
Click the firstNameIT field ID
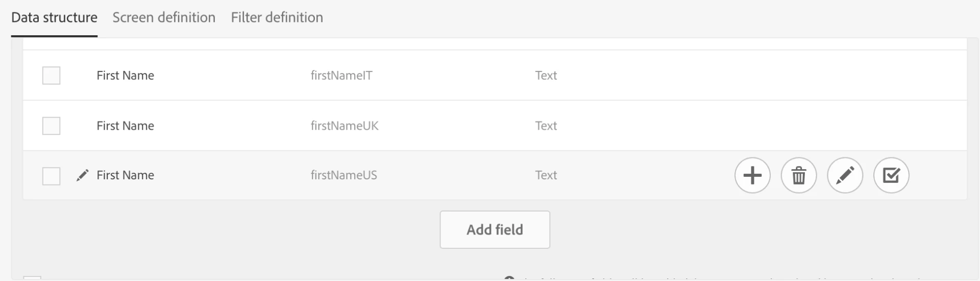341,76
